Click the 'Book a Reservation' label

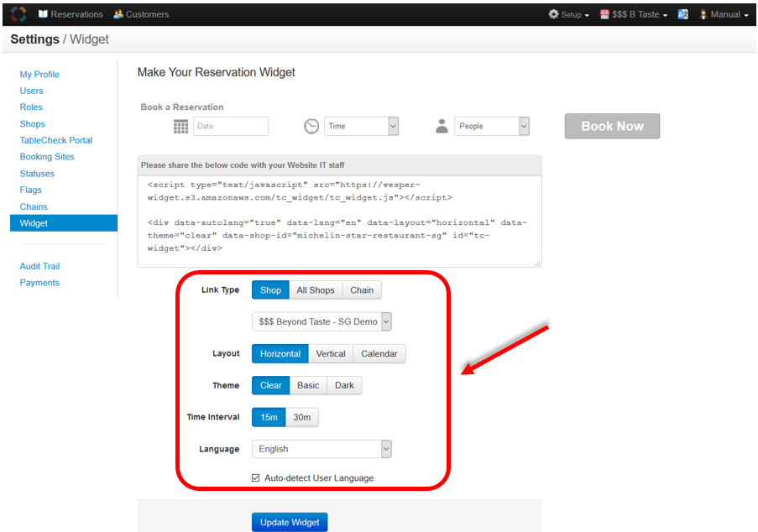(x=182, y=107)
